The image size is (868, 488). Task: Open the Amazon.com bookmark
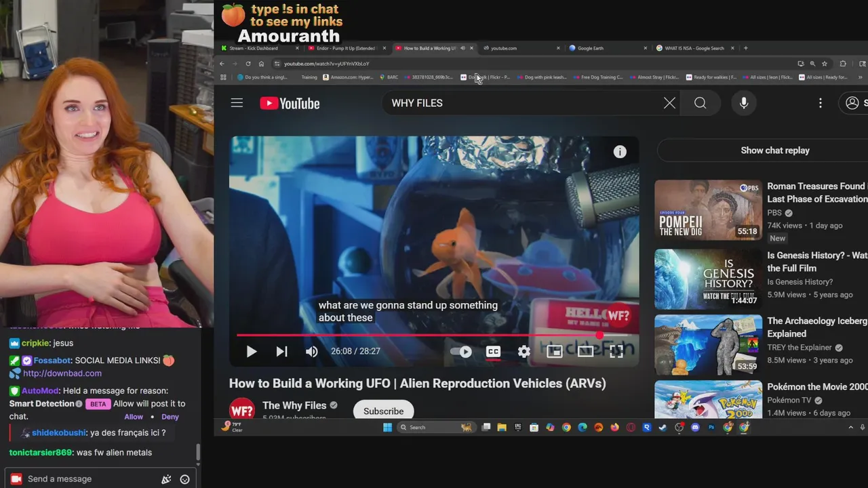[348, 77]
